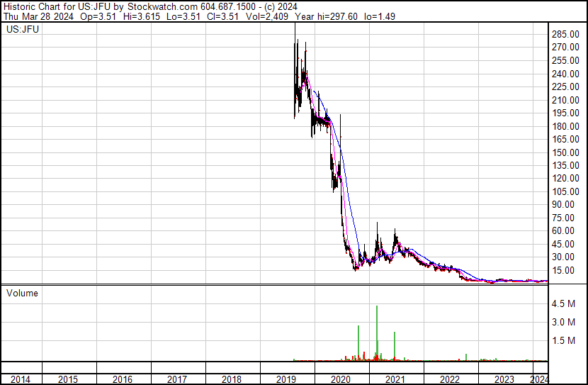
Task: Click the 90.00 price axis value
Action: tap(563, 204)
